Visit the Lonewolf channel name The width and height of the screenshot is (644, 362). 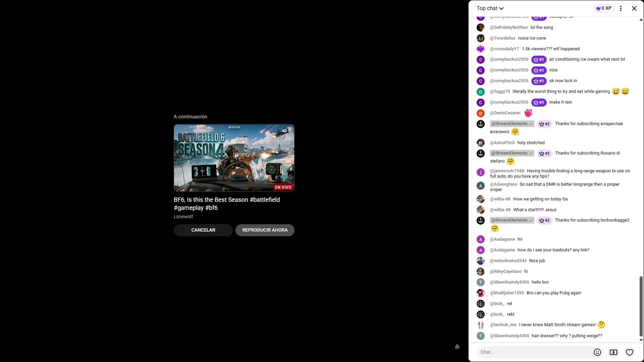[x=184, y=217]
